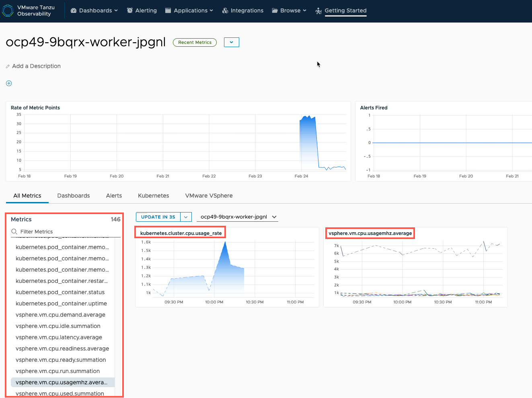Click the circled plus icon below the description
532x398 pixels.
coord(9,83)
